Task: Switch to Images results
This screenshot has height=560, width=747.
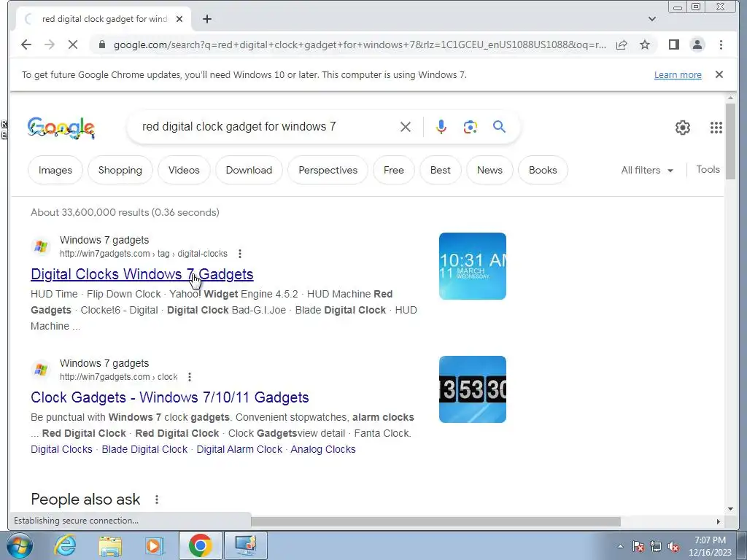Action: [x=55, y=170]
